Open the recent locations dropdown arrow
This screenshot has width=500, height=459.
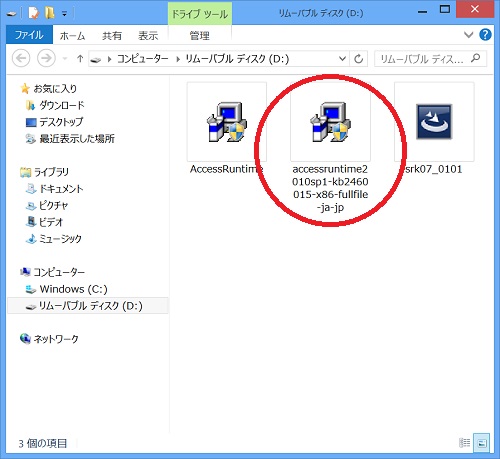[65, 59]
